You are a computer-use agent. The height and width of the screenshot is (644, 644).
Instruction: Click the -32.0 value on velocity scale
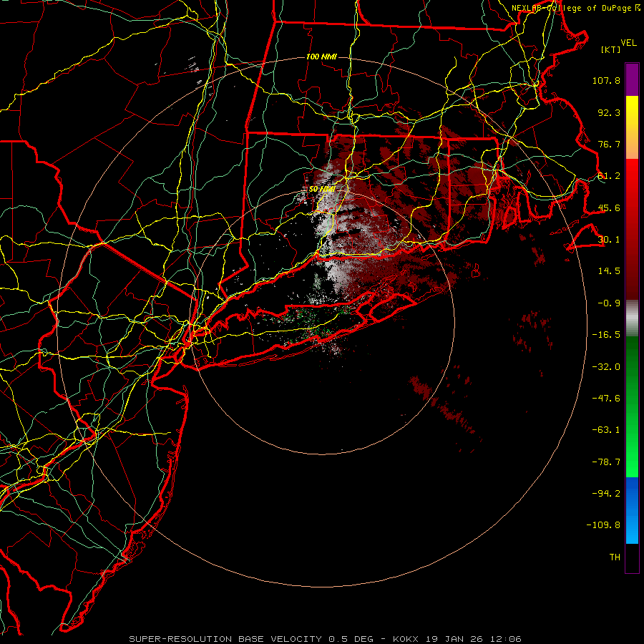click(606, 367)
